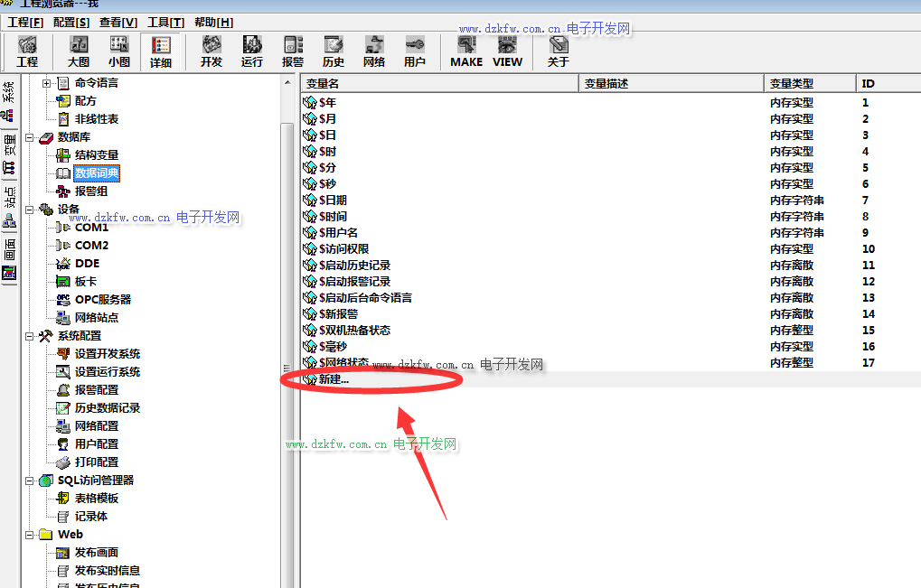Viewport: 921px width, 588px height.
Task: Collapse the 数据库 tree node
Action: (x=30, y=137)
